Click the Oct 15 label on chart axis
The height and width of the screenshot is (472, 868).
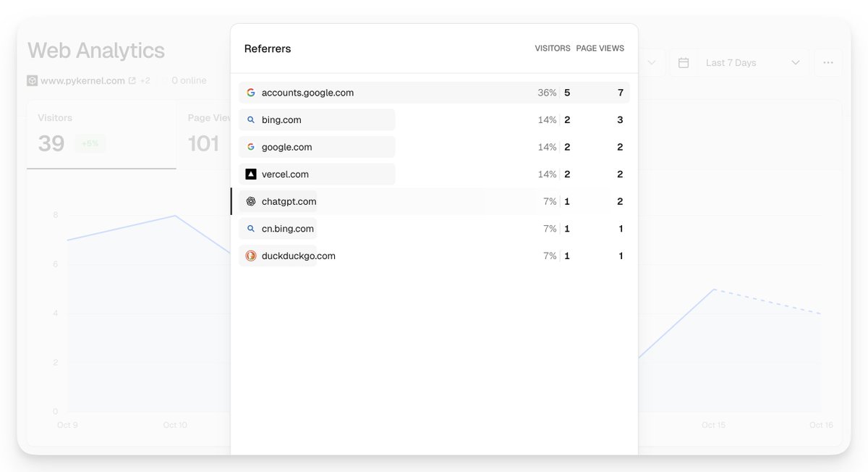713,425
